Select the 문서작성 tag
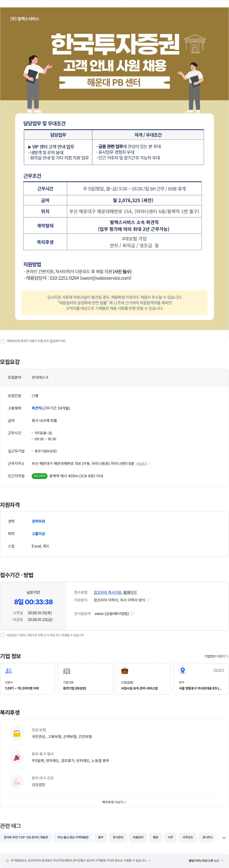 (x=208, y=837)
